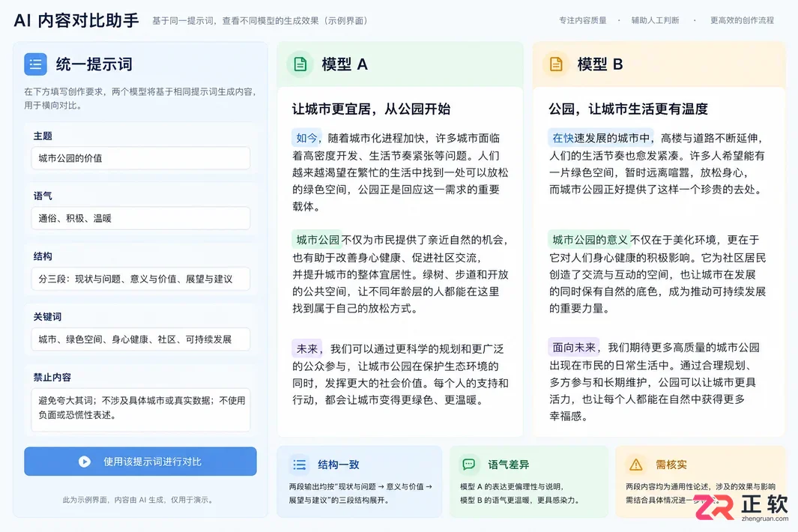Viewport: 798px width, 532px height.
Task: Click the highlighted 城市公园的意义 tag in Model B
Action: tap(590, 240)
